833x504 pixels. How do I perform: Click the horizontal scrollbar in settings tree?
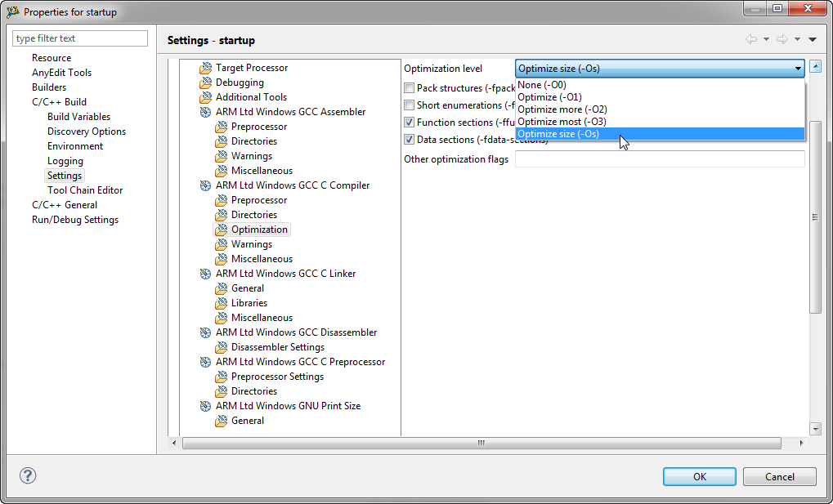pos(481,443)
